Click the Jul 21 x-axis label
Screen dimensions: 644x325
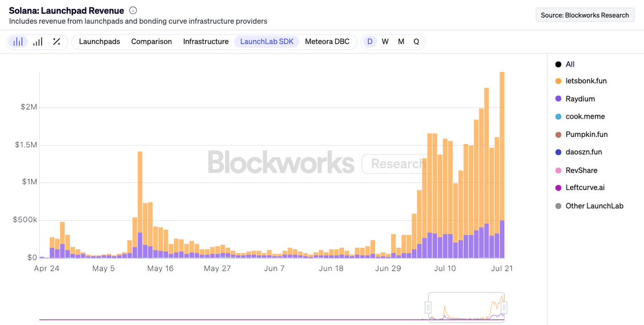[502, 268]
